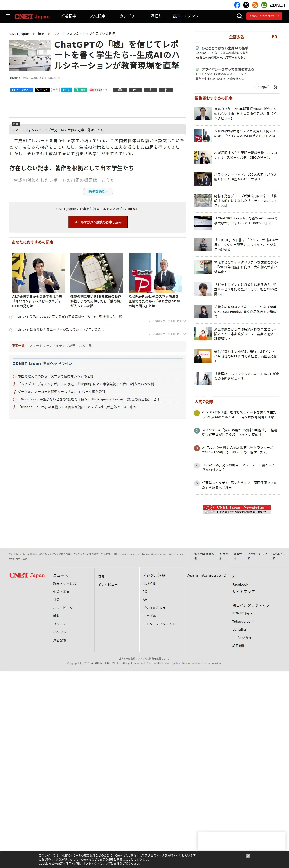Open the X social icon in top bar
This screenshot has width=289, height=868.
point(246,5)
